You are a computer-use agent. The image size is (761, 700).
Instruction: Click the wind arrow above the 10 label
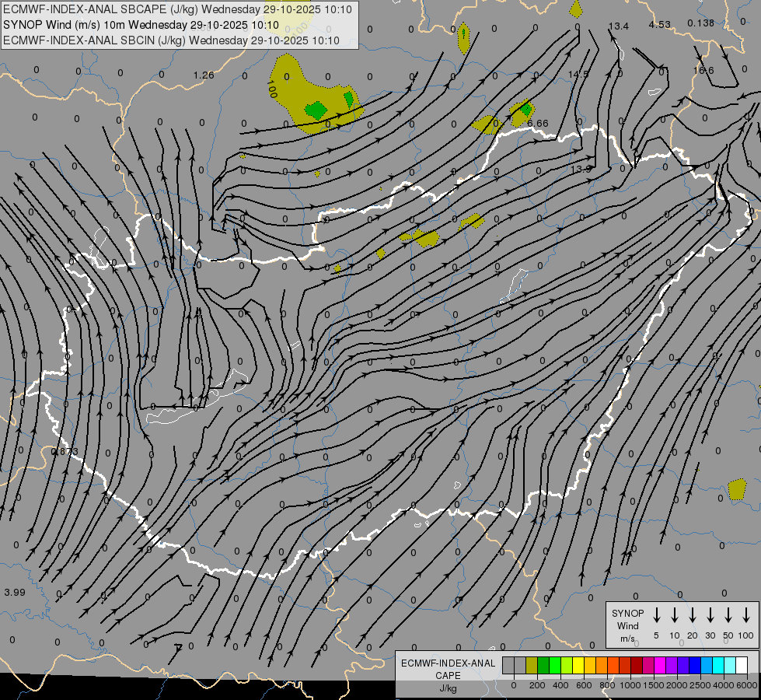[674, 615]
